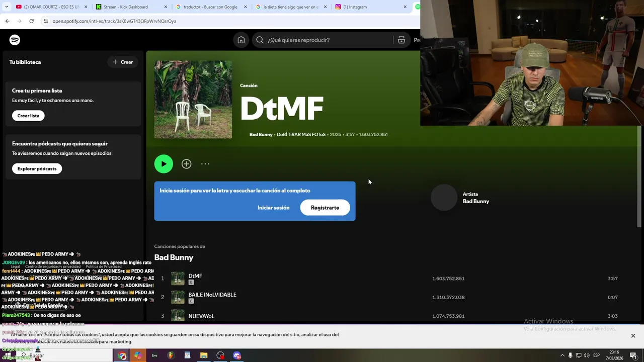Image resolution: width=644 pixels, height=362 pixels.
Task: Click the Iniciar sesión link
Action: click(x=273, y=208)
